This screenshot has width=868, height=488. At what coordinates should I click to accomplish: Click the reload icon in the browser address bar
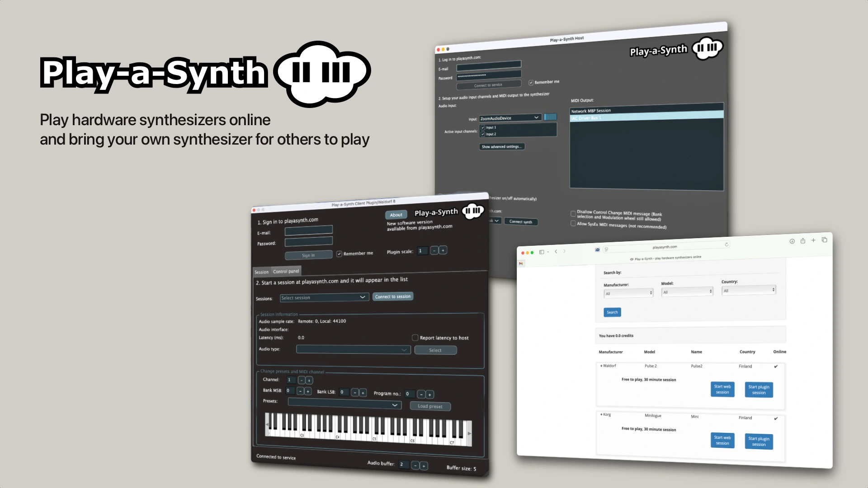[727, 244]
